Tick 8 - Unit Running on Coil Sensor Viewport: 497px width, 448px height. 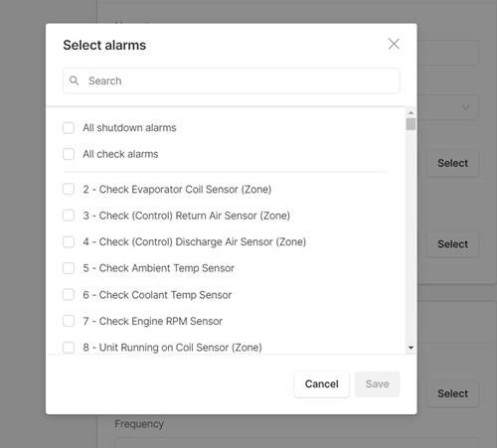[69, 348]
